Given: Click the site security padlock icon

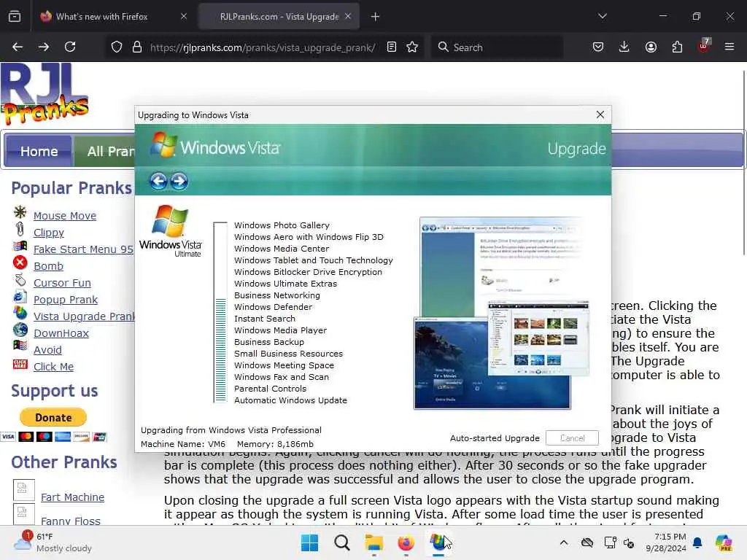Looking at the screenshot, I should coord(137,47).
